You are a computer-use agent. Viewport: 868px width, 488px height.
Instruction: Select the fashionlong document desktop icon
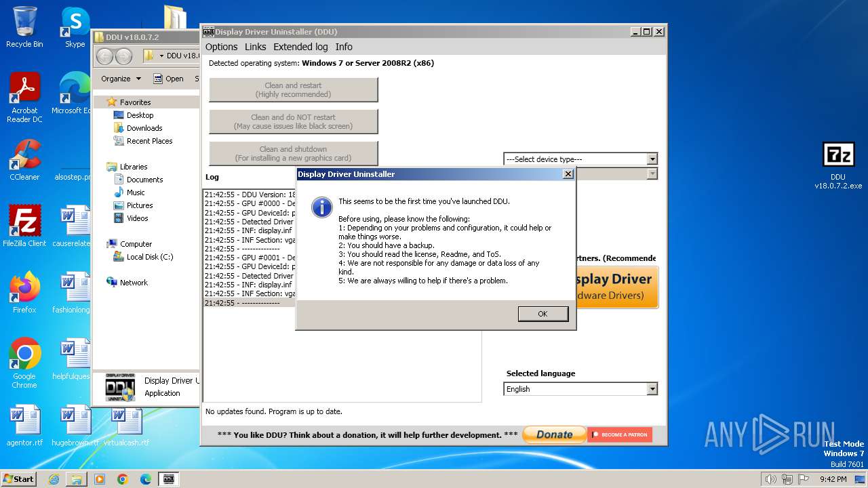[x=72, y=293]
